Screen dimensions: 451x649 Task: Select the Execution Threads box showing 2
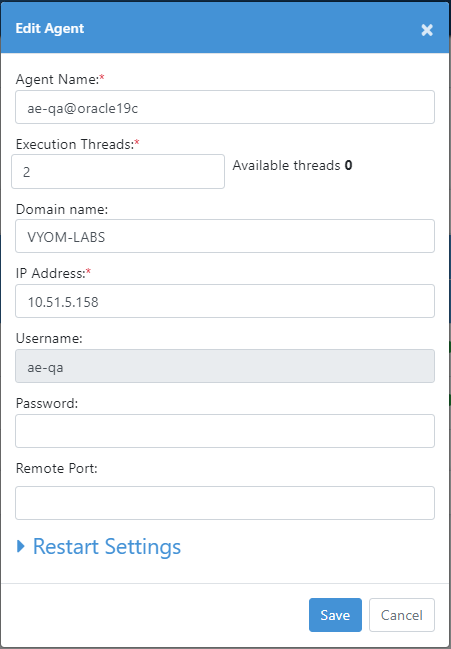118,171
